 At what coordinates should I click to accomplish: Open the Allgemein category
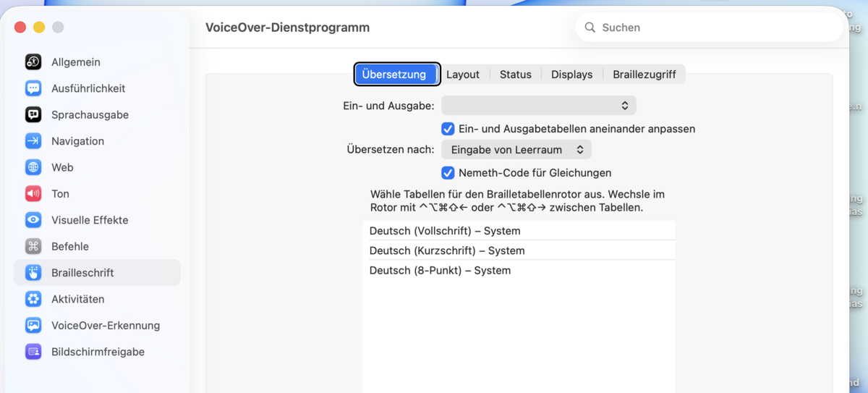[x=76, y=62]
